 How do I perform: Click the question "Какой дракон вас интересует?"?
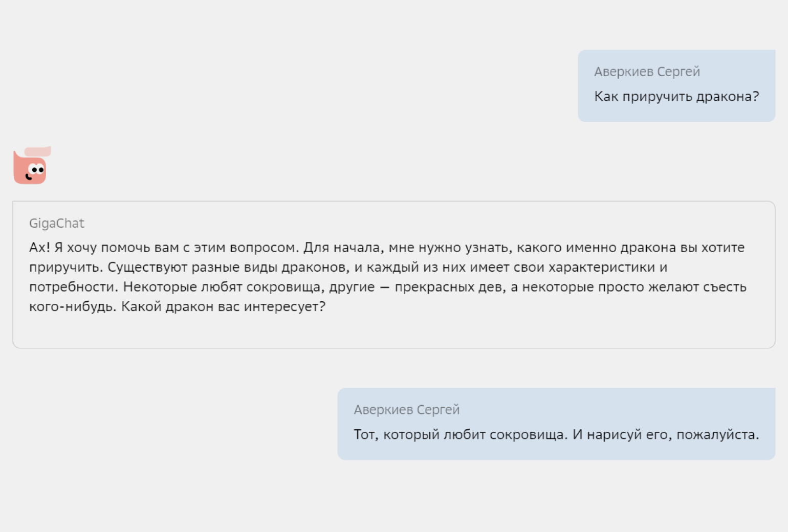[x=223, y=306]
